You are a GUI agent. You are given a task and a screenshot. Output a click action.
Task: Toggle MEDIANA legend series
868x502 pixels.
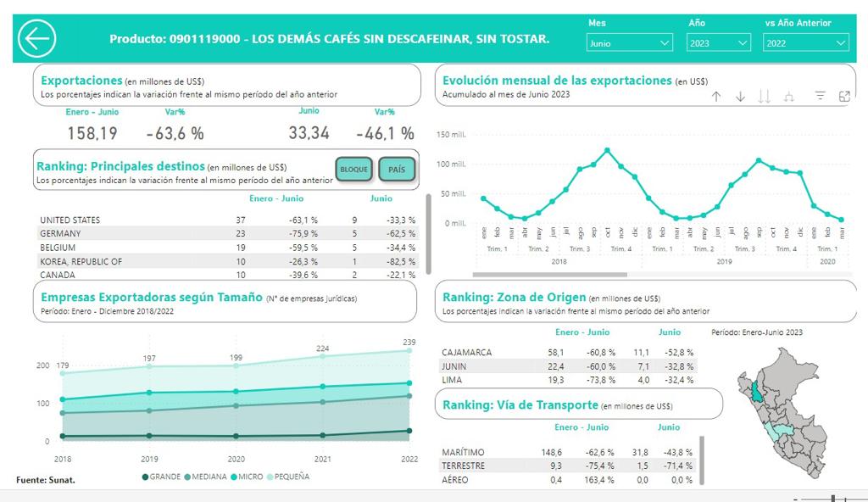click(x=208, y=477)
